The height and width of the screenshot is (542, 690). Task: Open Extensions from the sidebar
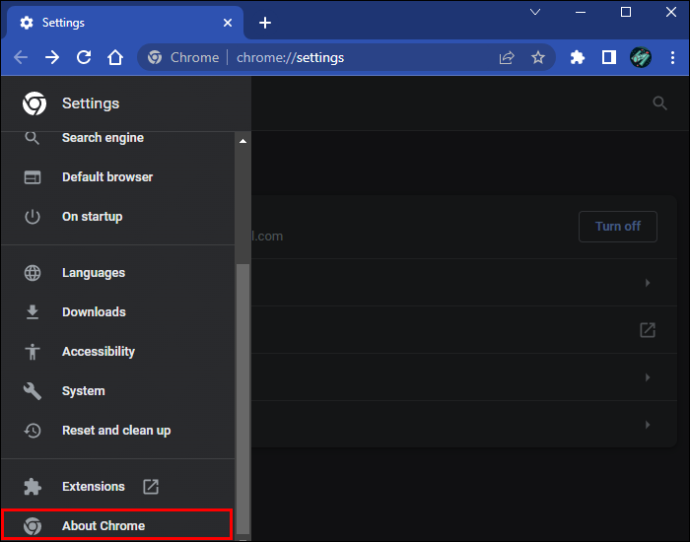pyautogui.click(x=117, y=487)
